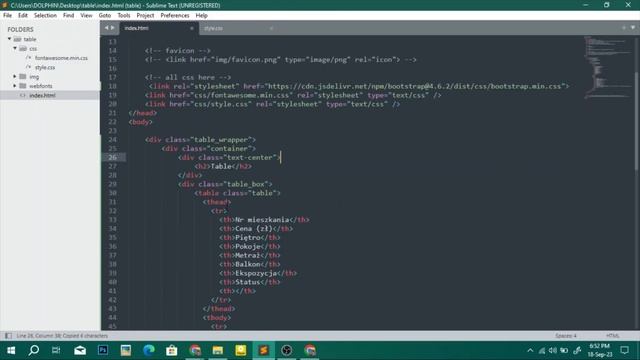Viewport: 640px width, 360px height.
Task: Open the Goto menu
Action: pyautogui.click(x=105, y=16)
